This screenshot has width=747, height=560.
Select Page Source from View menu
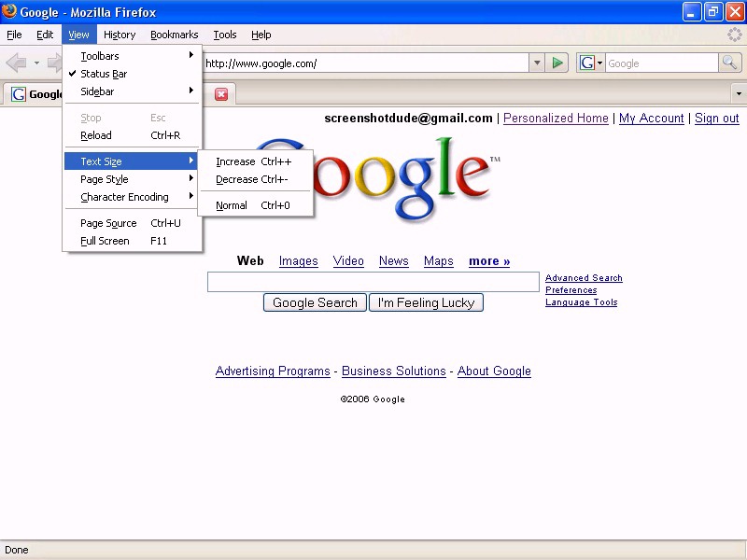133,223
